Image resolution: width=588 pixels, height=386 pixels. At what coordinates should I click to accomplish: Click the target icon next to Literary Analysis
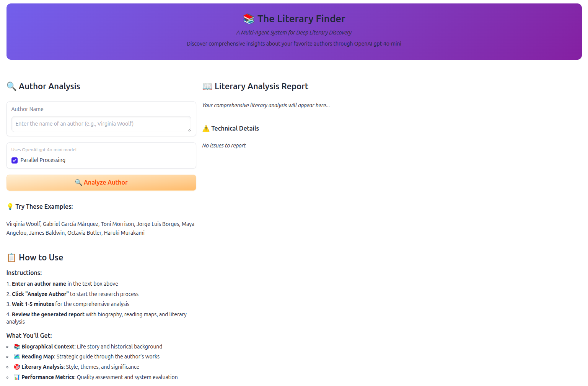[x=16, y=366]
